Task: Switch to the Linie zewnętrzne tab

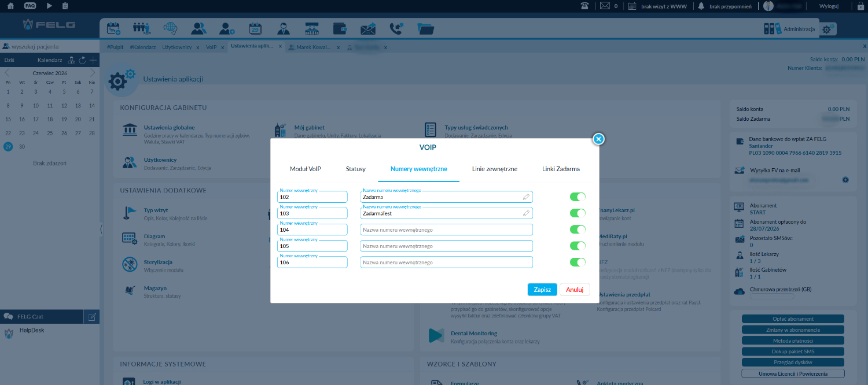Action: [x=495, y=169]
